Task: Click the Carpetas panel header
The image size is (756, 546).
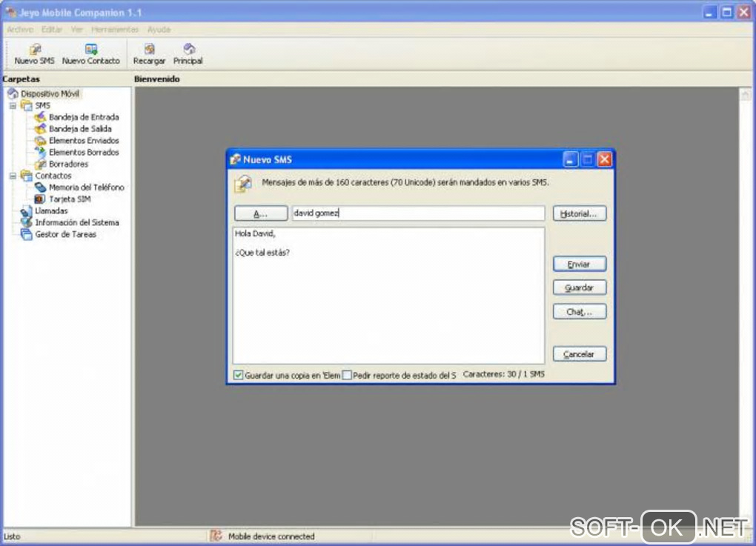Action: pos(21,79)
